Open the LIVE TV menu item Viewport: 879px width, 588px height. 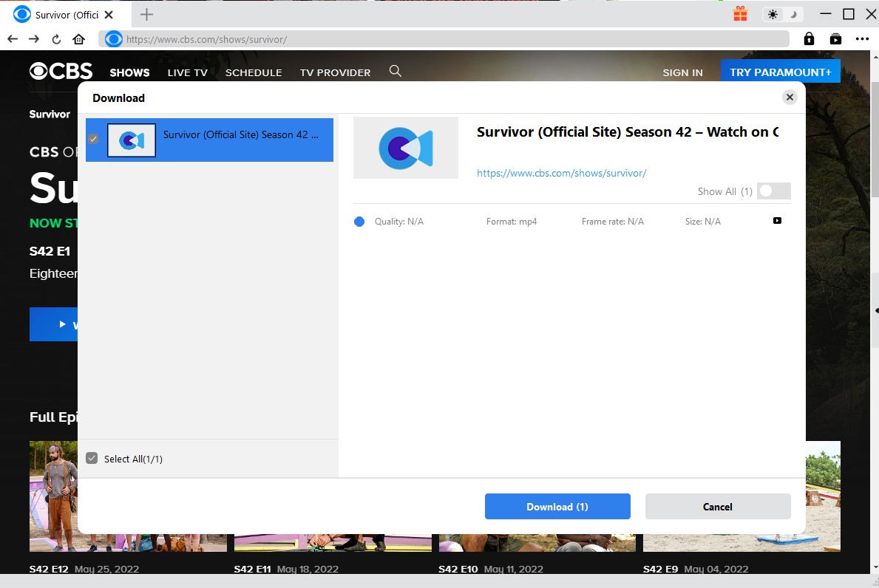[187, 72]
